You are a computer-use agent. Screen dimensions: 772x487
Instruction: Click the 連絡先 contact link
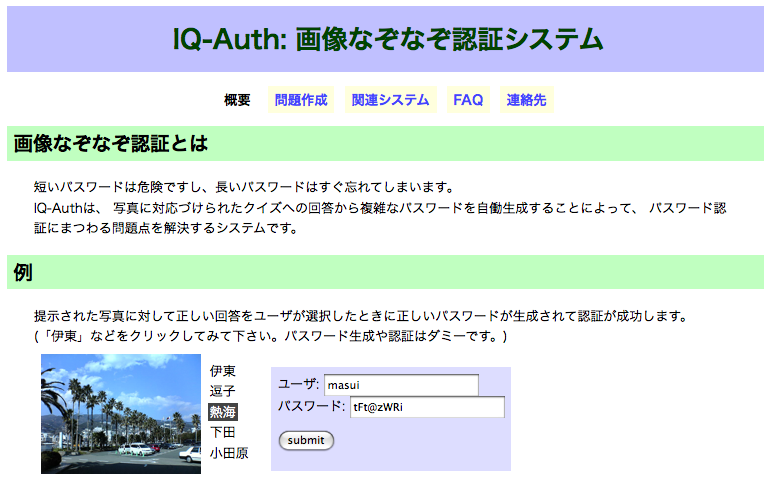click(526, 100)
